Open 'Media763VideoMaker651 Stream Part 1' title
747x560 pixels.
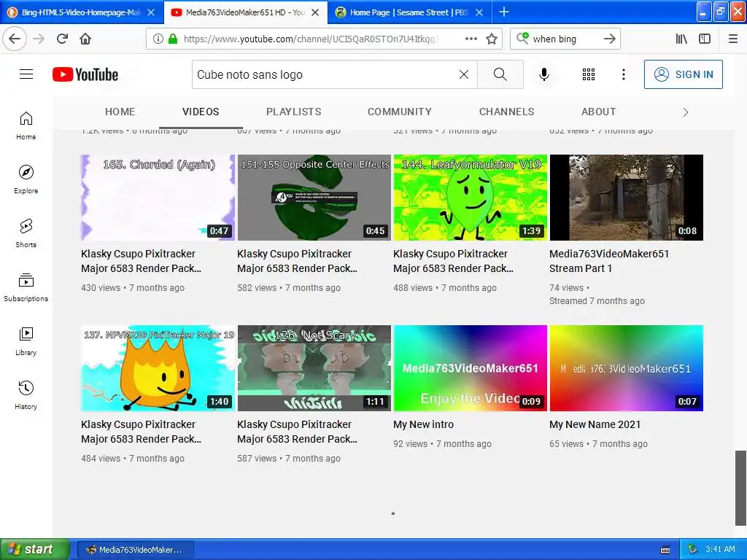point(609,261)
